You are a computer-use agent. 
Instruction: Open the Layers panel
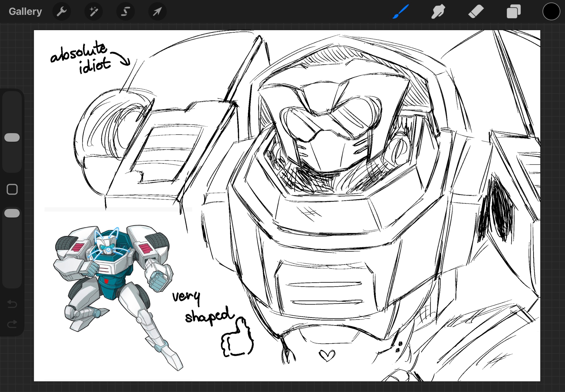coord(514,12)
